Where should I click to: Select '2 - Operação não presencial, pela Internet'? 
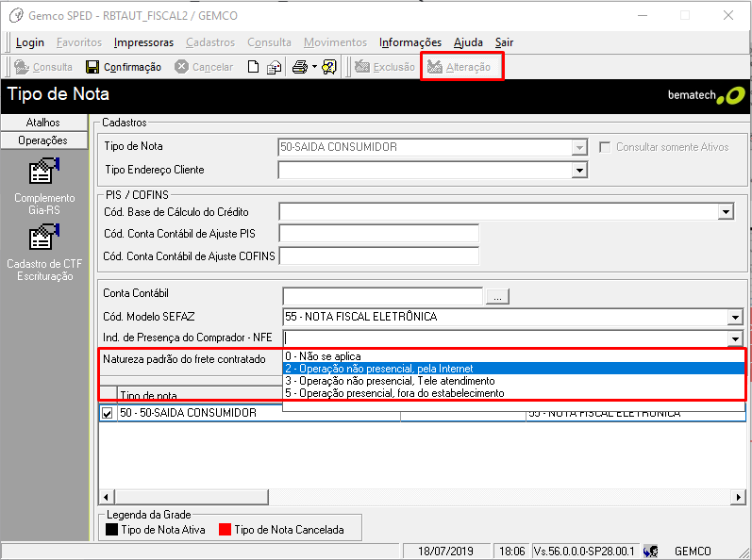(513, 369)
